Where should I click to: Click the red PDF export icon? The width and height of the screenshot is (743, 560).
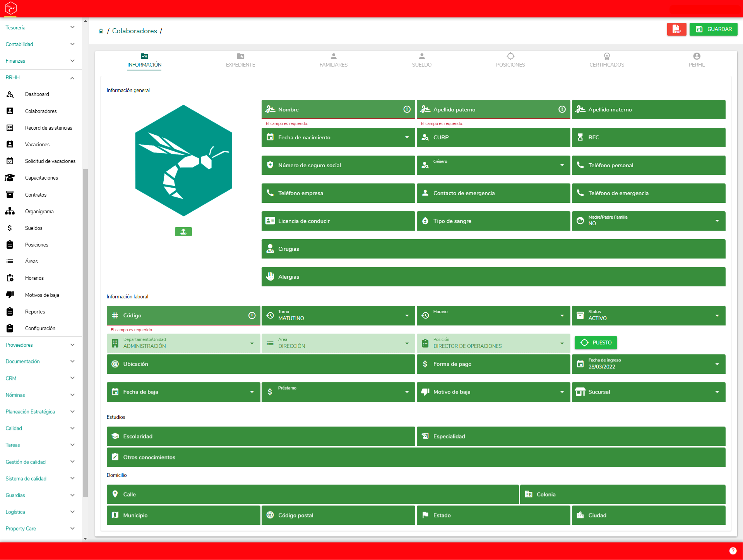[676, 29]
